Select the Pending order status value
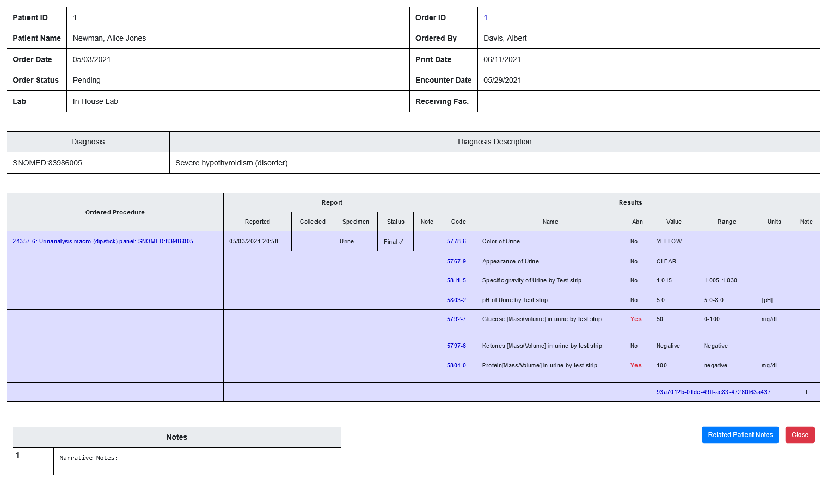The image size is (827, 504). coord(87,80)
